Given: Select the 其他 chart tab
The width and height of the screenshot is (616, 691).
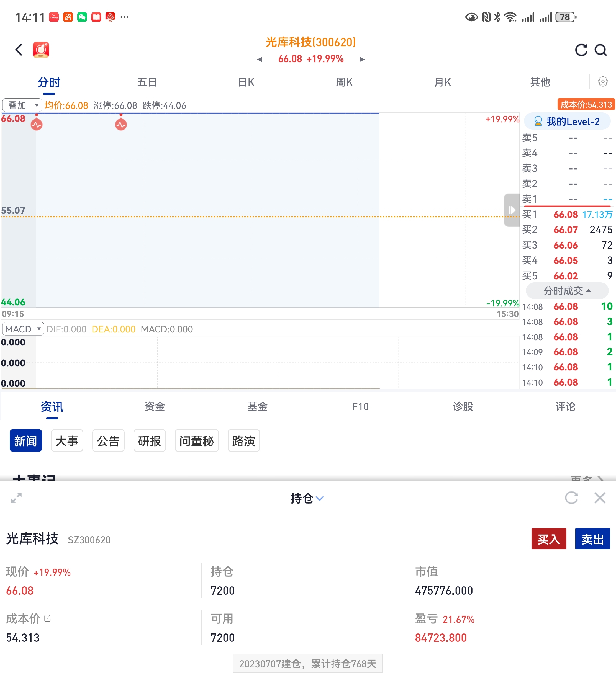Looking at the screenshot, I should [540, 82].
